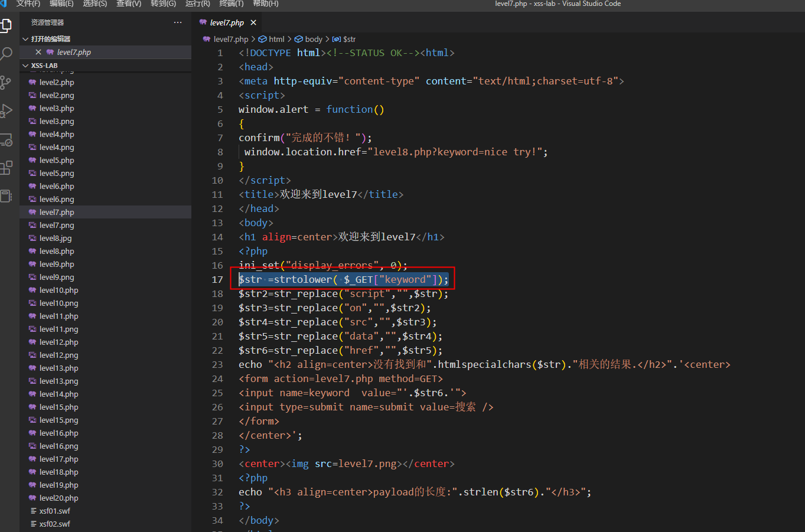Click the file icon beside xsf01.swf
Screen dimensions: 805x532
tap(33, 511)
